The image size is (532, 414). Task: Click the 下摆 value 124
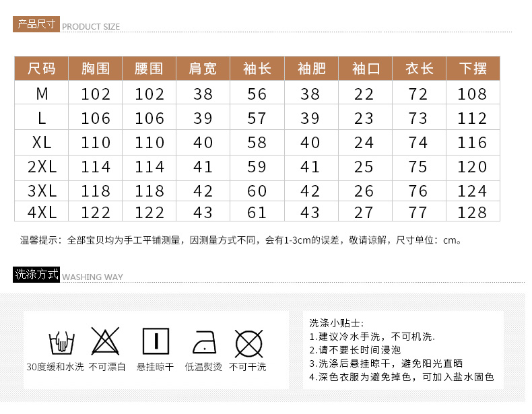point(472,191)
